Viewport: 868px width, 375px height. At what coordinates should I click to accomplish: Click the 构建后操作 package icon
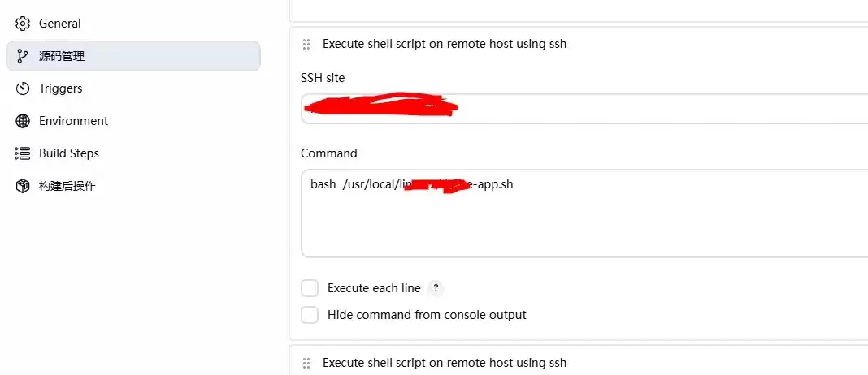23,186
